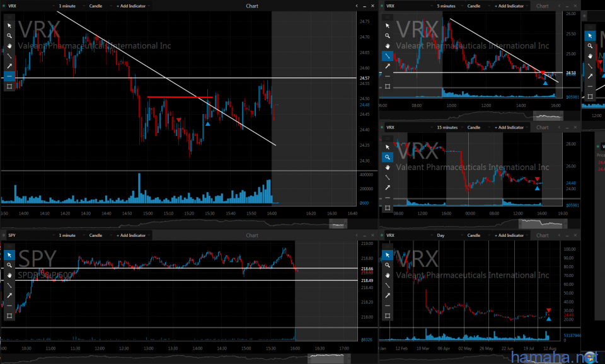Select the pointer tool in VRX 5 minutes chart
Image resolution: width=605 pixels, height=364 pixels.
point(388,25)
